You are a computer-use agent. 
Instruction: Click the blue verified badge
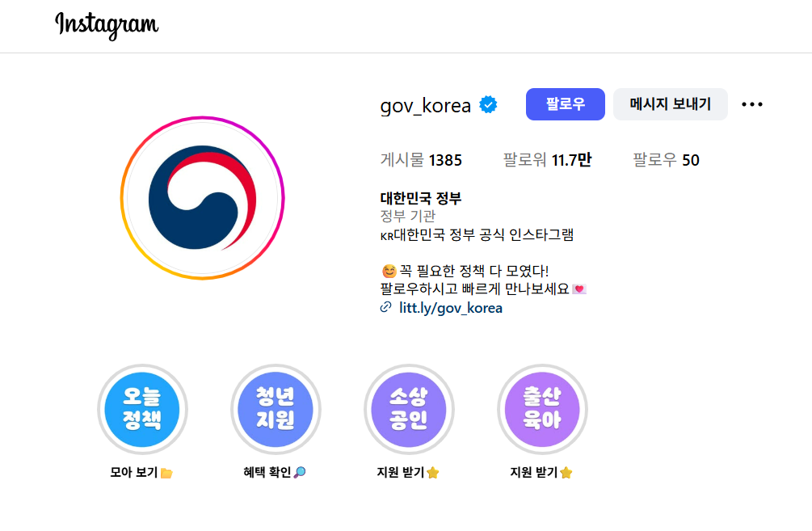click(x=488, y=104)
